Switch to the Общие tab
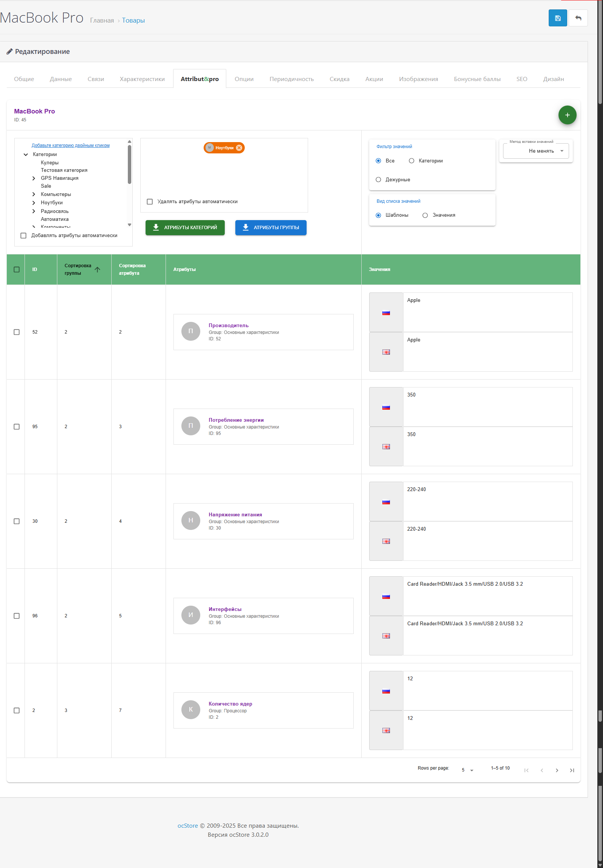 click(x=24, y=79)
